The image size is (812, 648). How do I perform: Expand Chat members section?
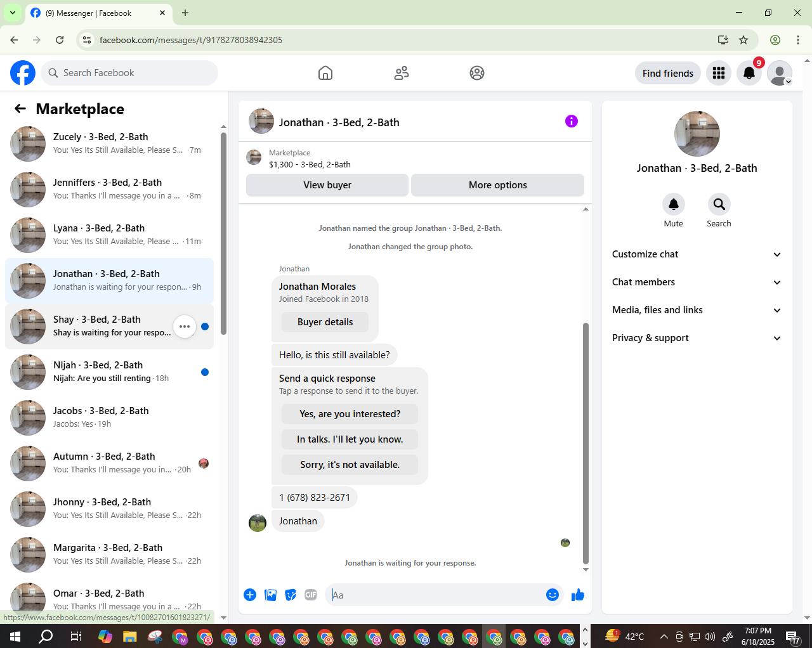697,282
